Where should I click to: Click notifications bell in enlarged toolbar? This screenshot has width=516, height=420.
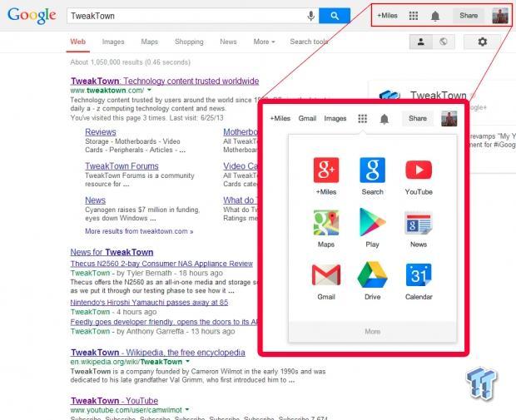(384, 119)
